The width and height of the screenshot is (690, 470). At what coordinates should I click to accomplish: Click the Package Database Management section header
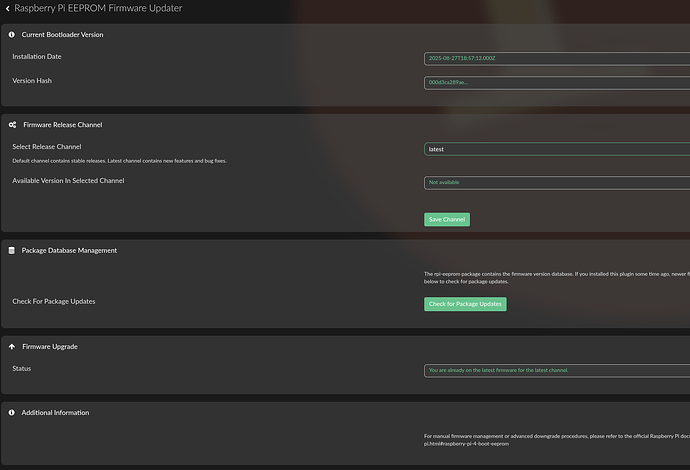(x=69, y=251)
